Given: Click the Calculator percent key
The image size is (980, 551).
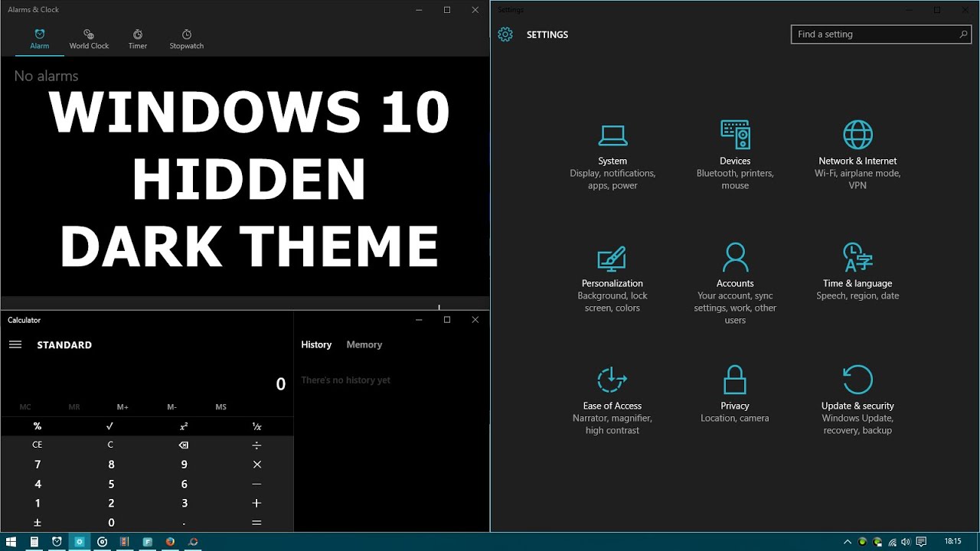Looking at the screenshot, I should (x=37, y=426).
